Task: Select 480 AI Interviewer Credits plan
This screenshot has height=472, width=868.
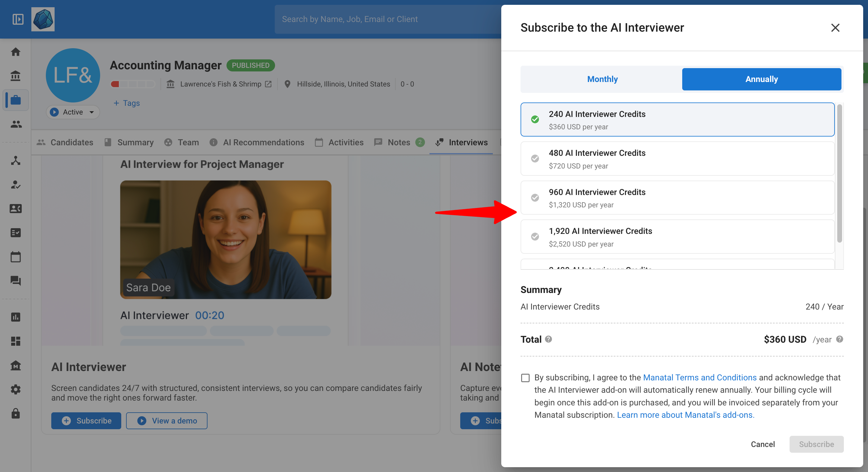Action: 677,159
